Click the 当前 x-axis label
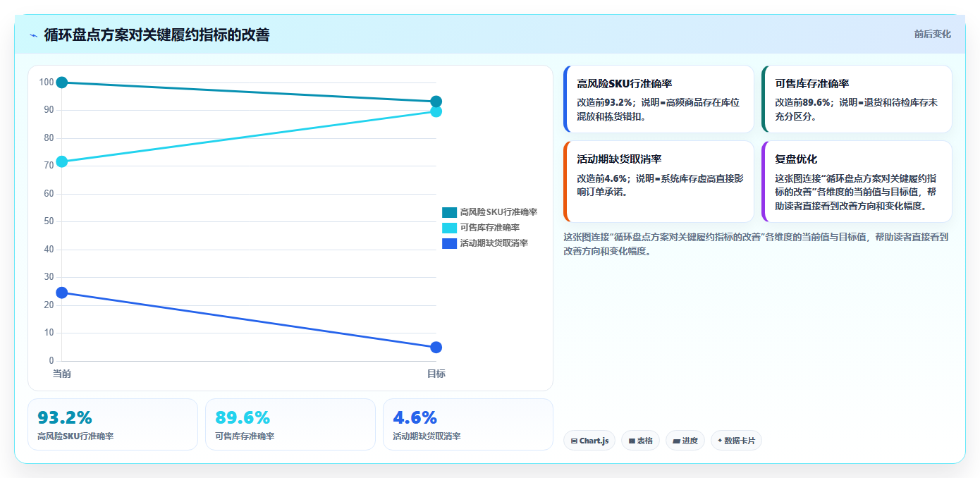Viewport: 980px width, 478px height. [x=62, y=374]
